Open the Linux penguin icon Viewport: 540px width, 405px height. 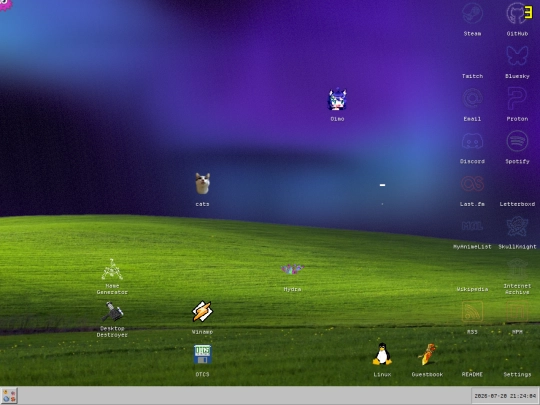point(382,354)
